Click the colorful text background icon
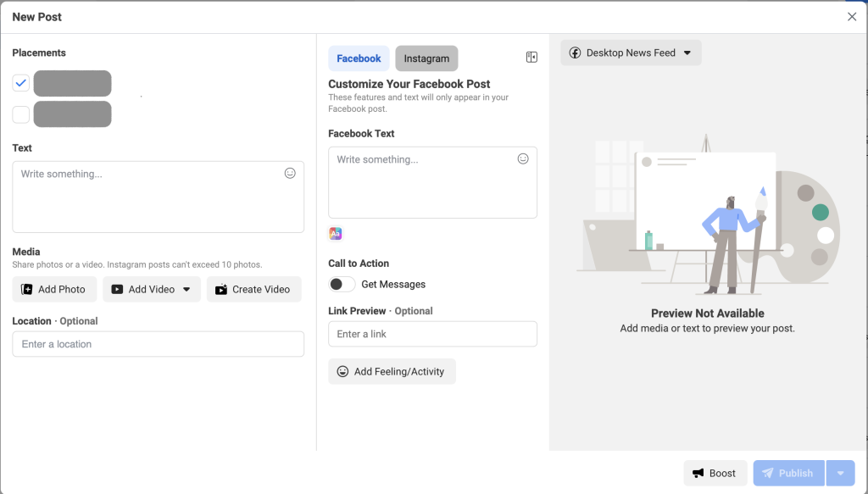Viewport: 868px width, 494px height. 336,234
